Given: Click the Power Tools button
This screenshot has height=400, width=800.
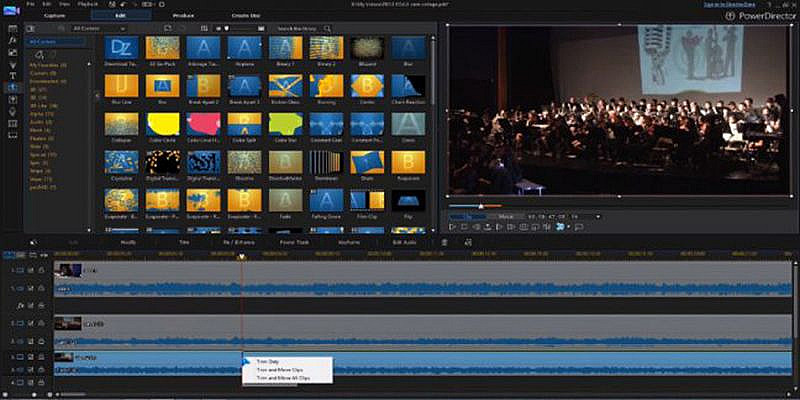Looking at the screenshot, I should click(x=295, y=242).
